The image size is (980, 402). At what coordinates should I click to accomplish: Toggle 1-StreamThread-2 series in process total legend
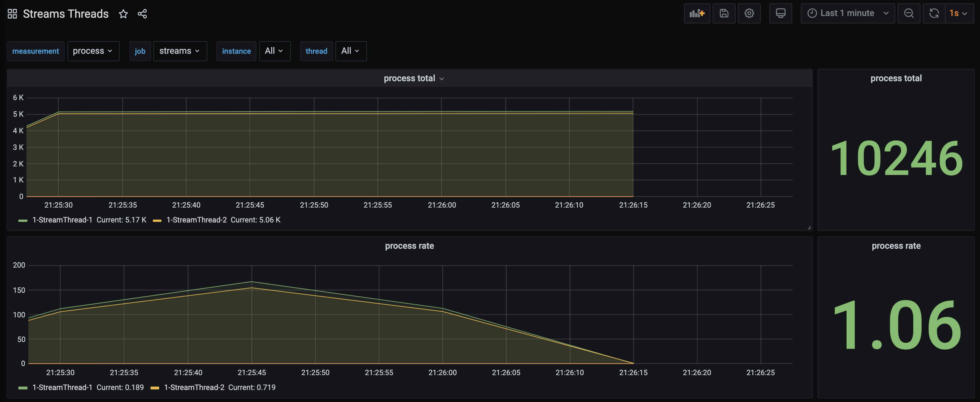(x=196, y=220)
